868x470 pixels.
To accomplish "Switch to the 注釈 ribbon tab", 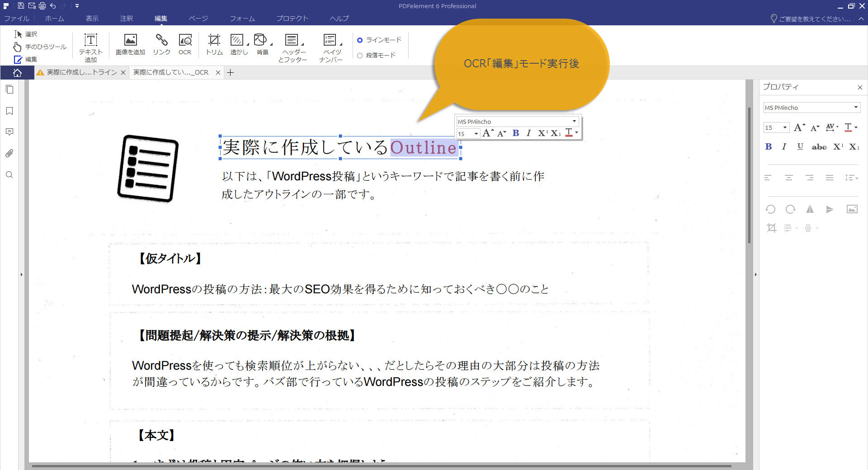I will pos(127,19).
